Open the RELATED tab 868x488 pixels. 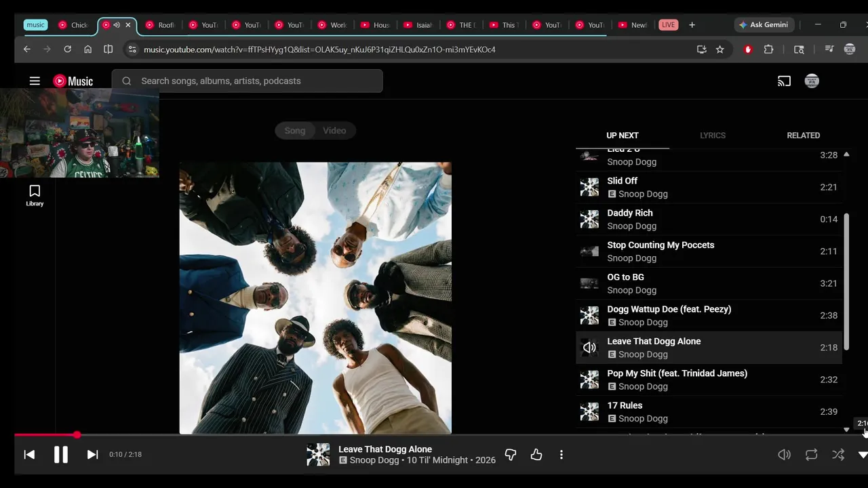pyautogui.click(x=804, y=136)
